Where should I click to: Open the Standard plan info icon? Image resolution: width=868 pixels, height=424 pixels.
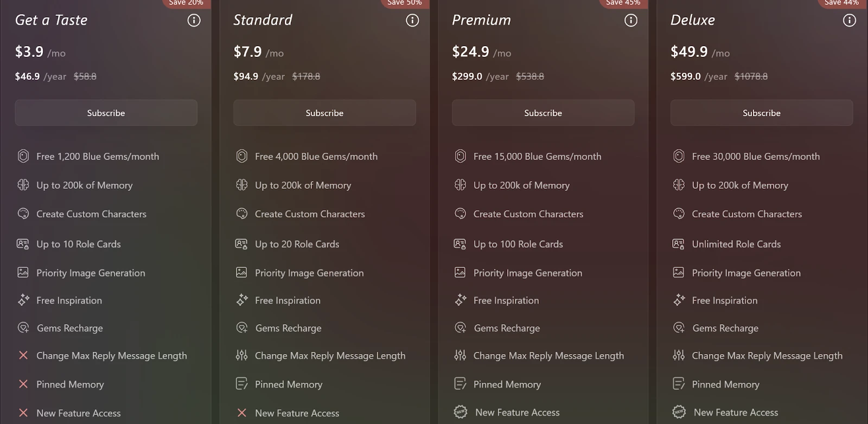(412, 21)
